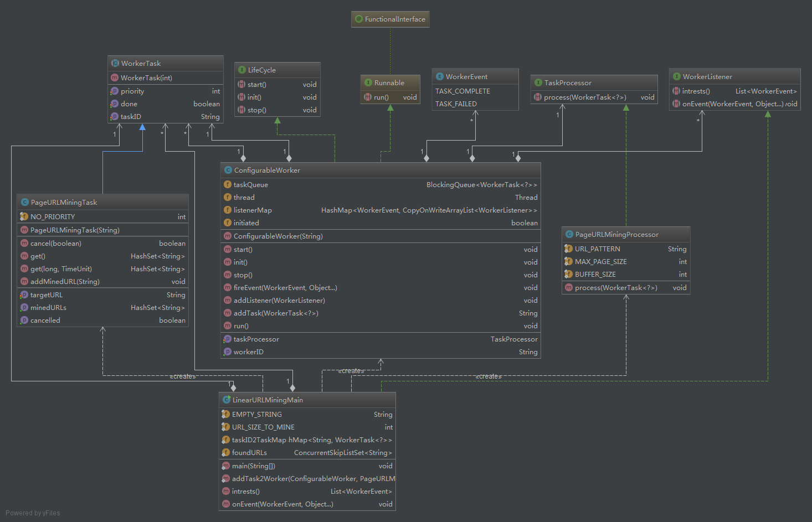812x522 pixels.
Task: Click the WorkerListener interface icon
Action: 677,76
